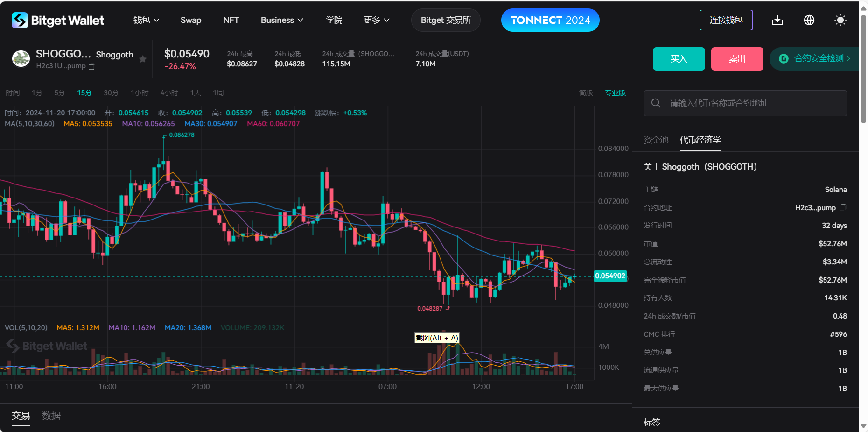Screen dimensions: 868x432
Task: Switch chart to 专业版 pro mode
Action: point(615,93)
